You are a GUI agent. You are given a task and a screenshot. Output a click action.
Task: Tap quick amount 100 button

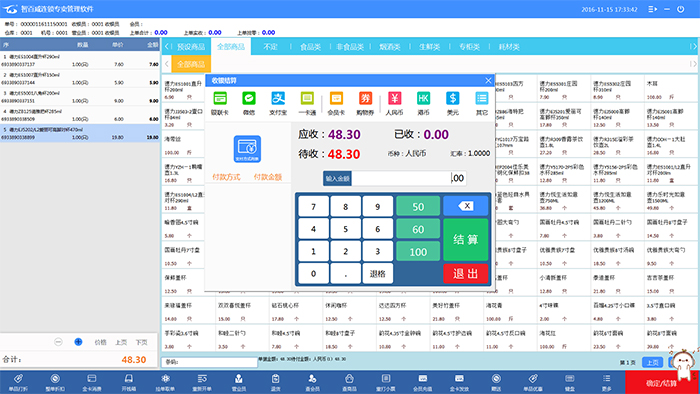[x=418, y=252]
